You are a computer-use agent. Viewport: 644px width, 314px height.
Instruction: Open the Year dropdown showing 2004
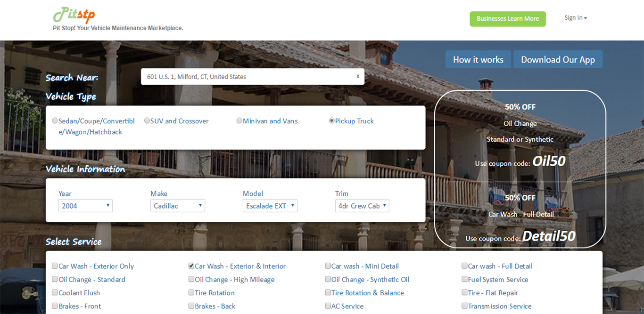point(85,206)
